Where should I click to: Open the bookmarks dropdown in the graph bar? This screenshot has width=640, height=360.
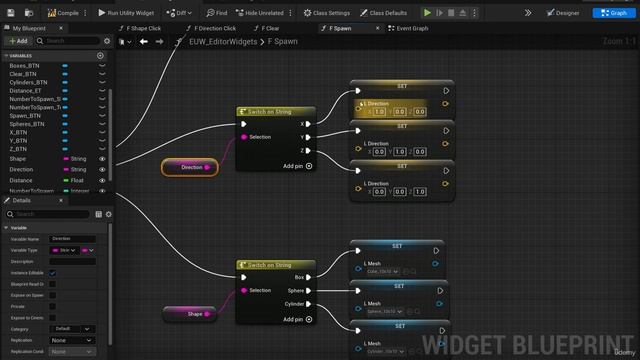tap(124, 42)
